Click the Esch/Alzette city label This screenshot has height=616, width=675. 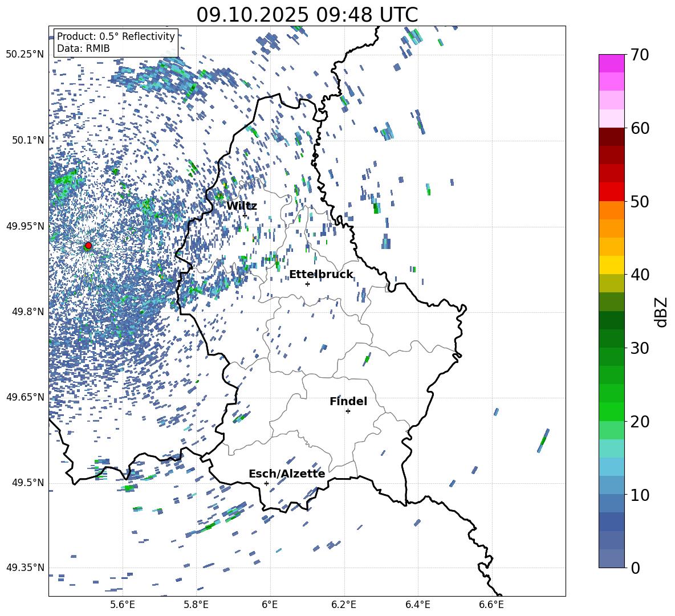click(x=287, y=474)
